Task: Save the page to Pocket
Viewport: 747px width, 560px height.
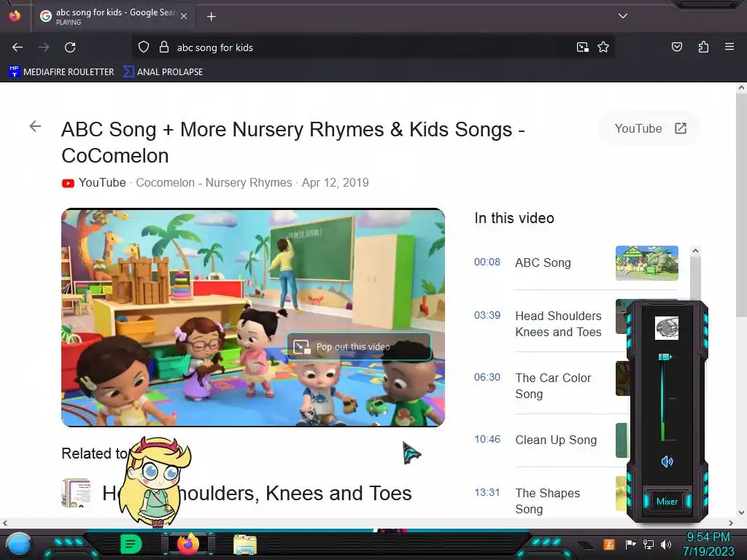Action: (676, 47)
